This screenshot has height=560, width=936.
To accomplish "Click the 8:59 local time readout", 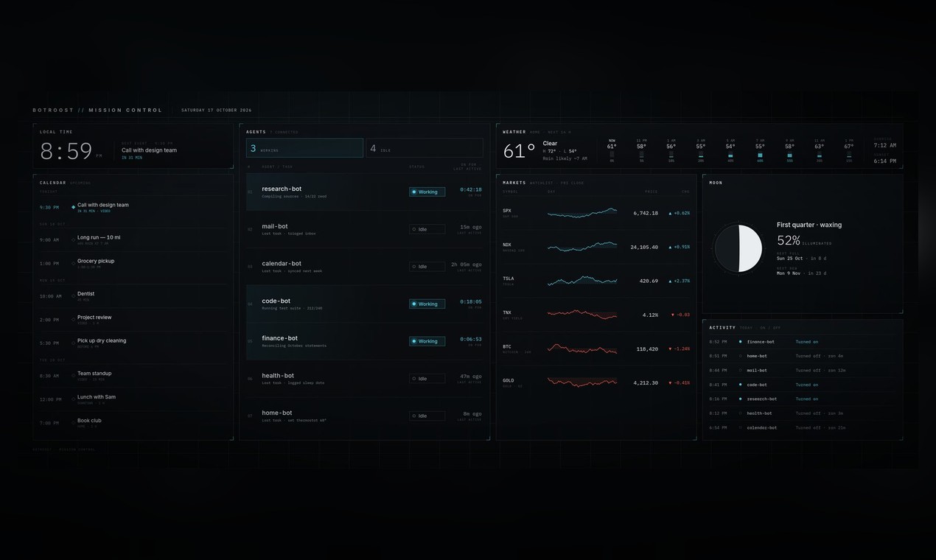I will (x=66, y=151).
